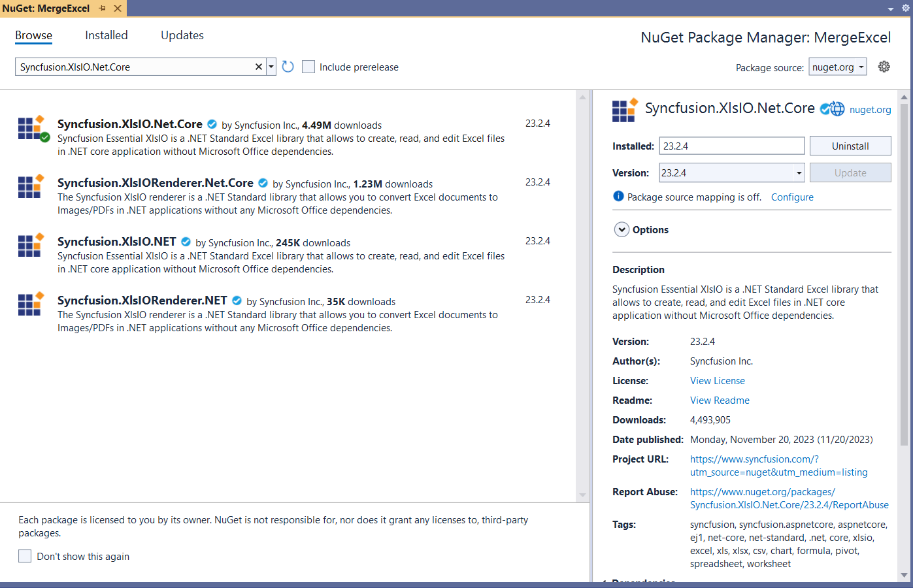Expand the Options section

621,230
